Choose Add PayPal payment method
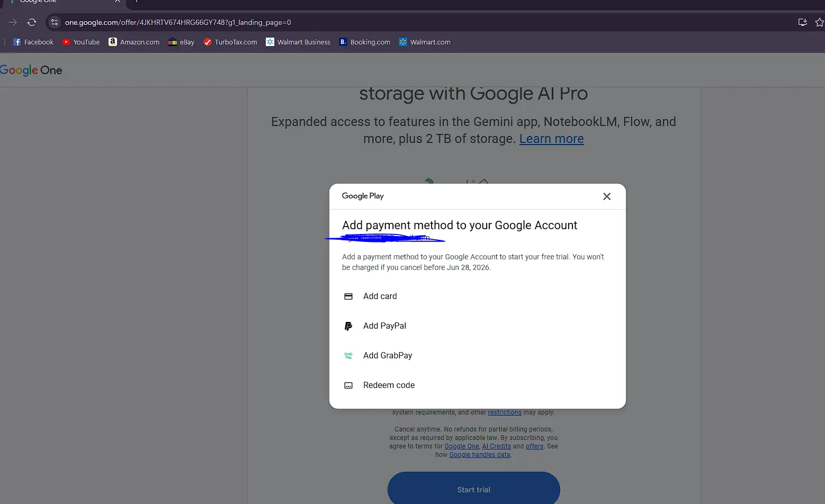The height and width of the screenshot is (504, 825). click(x=477, y=326)
